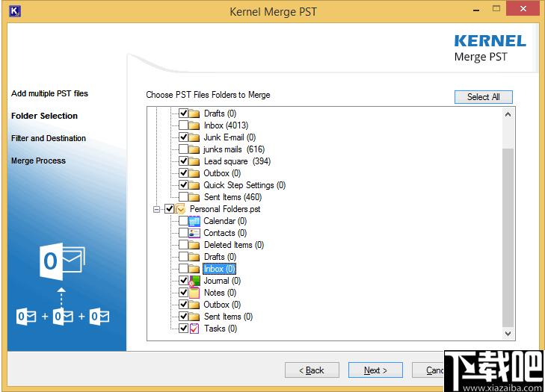Click the Personal Folders.pst Outlook icon
This screenshot has height=392, width=545.
pos(180,209)
